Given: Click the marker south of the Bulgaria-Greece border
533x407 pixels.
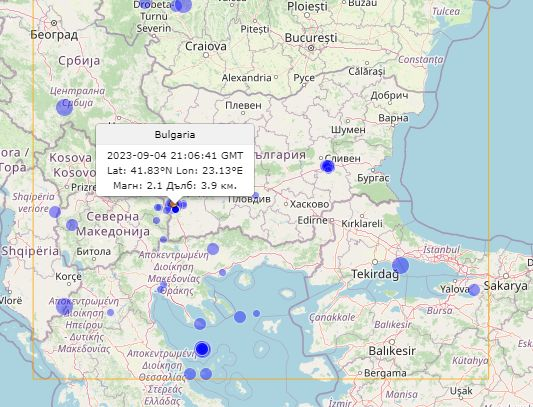Looking at the screenshot, I should pyautogui.click(x=213, y=249).
